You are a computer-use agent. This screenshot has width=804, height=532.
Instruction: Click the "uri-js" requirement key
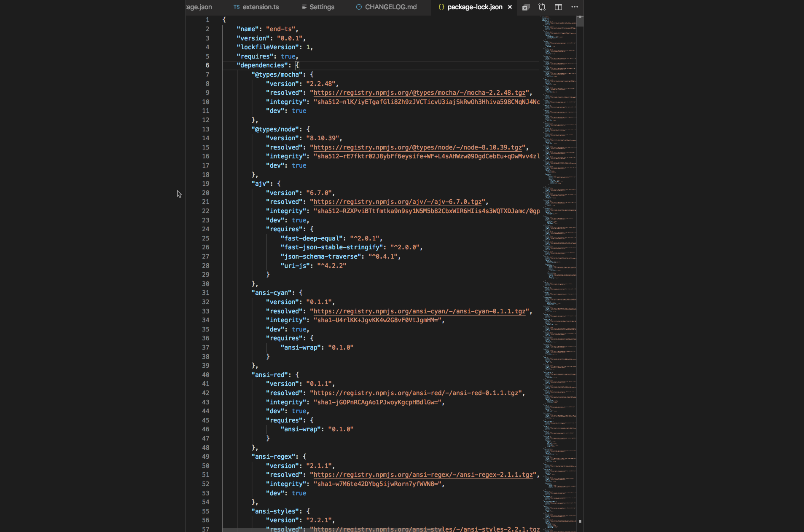[295, 266]
